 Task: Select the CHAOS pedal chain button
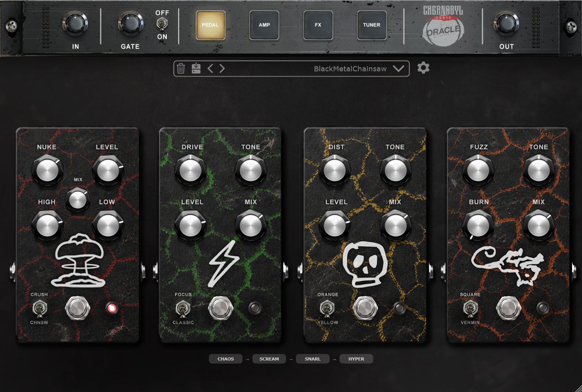[x=225, y=359]
